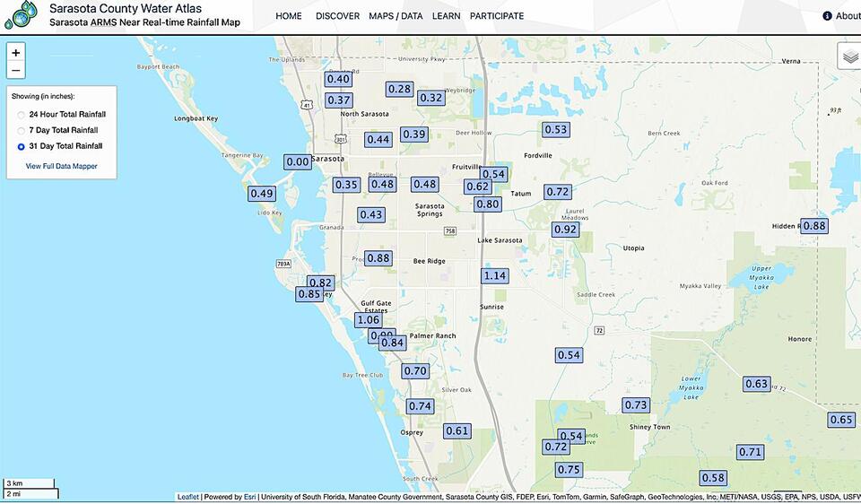Image resolution: width=861 pixels, height=504 pixels.
Task: Click the 0.39 rainfall marker
Action: click(x=414, y=134)
